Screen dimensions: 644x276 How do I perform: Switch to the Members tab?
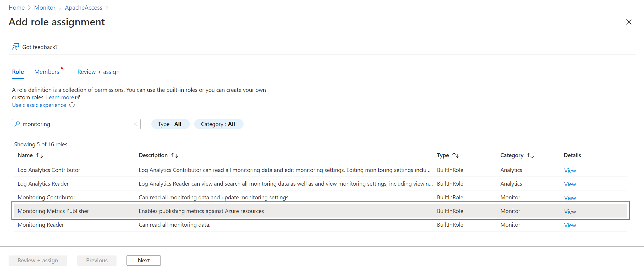point(47,72)
